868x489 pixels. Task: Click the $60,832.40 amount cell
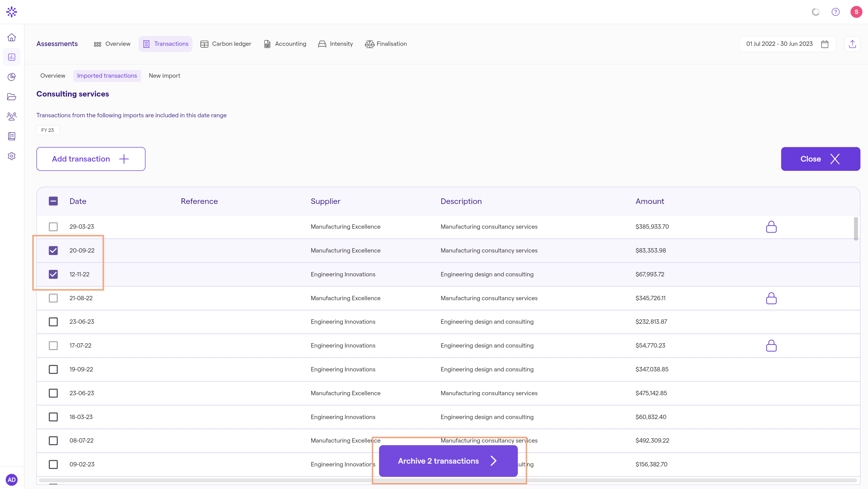pyautogui.click(x=651, y=417)
